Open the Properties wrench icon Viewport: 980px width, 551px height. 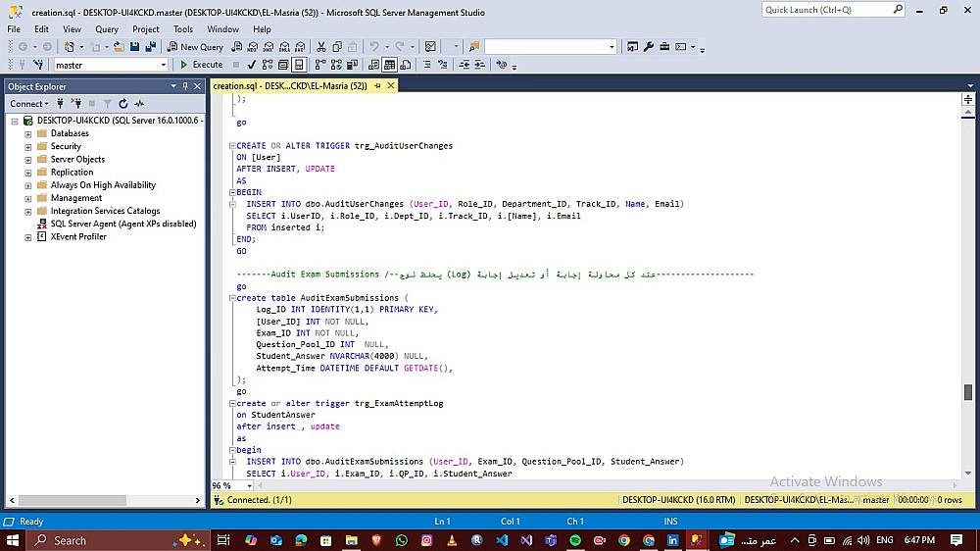(649, 46)
